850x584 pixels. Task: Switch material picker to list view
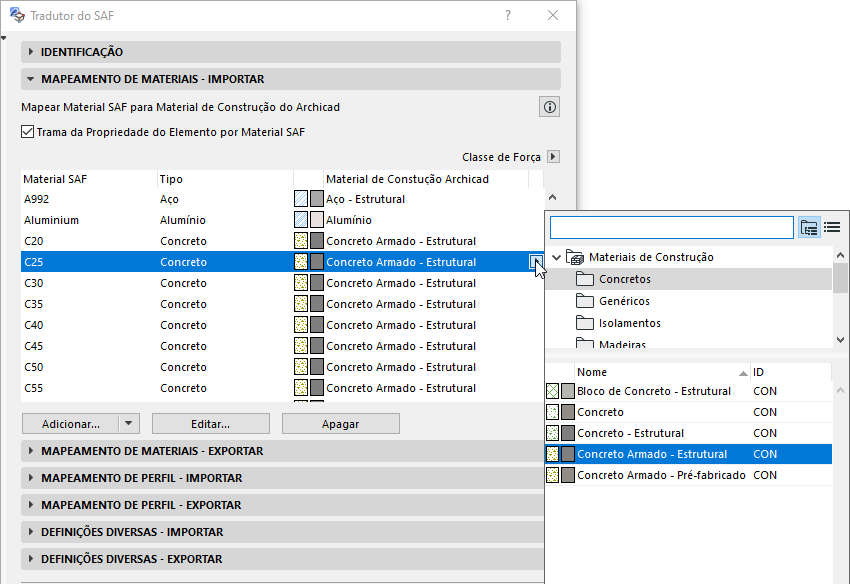[x=832, y=227]
